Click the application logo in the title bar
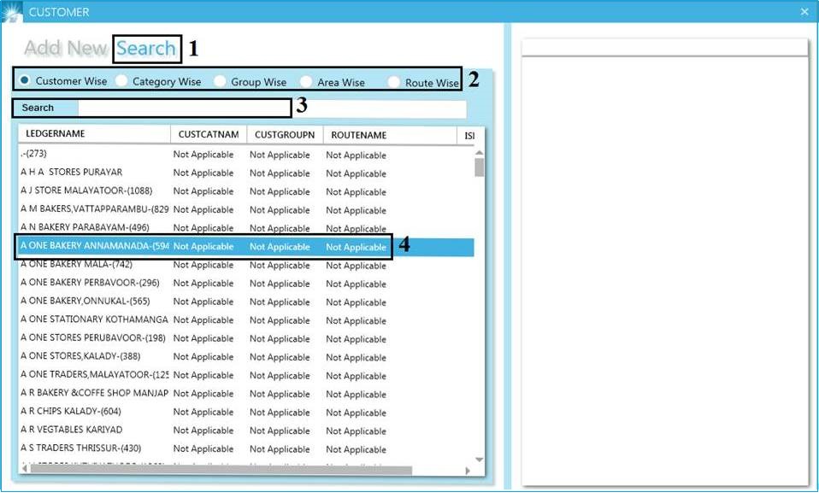The width and height of the screenshot is (819, 504). click(12, 11)
